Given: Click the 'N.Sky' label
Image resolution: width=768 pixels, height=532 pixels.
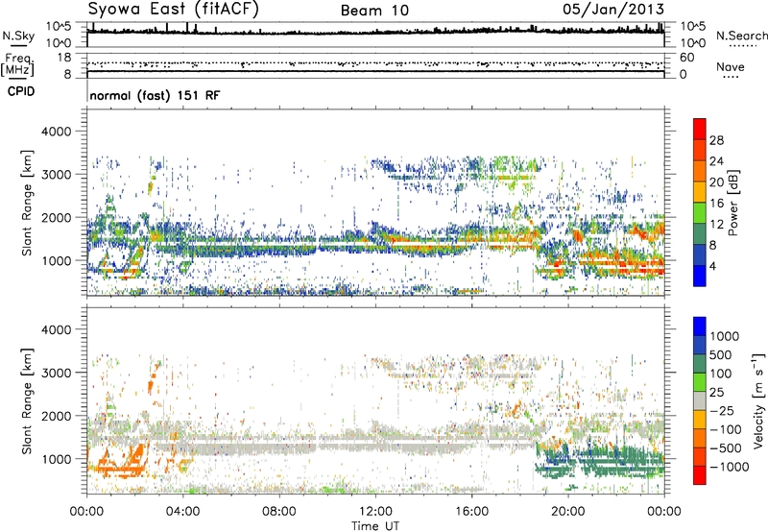Looking at the screenshot, I should [18, 36].
